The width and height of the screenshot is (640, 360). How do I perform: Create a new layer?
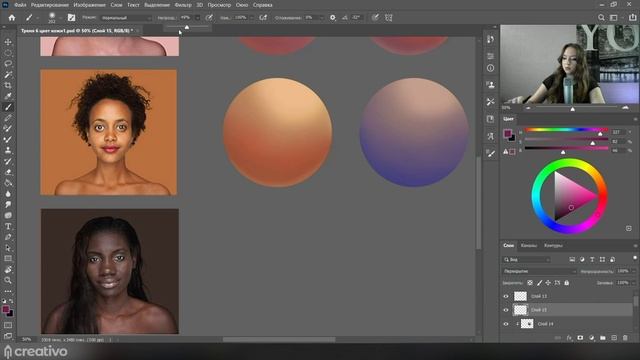(x=614, y=338)
